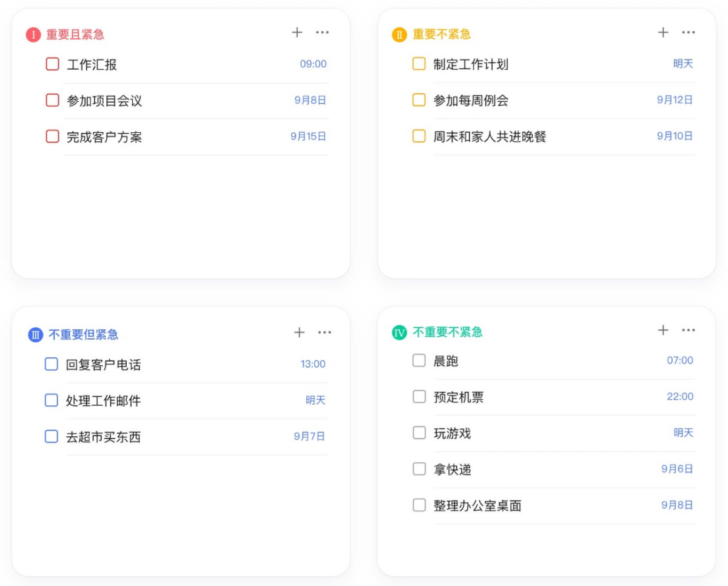This screenshot has width=728, height=586.
Task: Click the red quadrant I badge icon
Action: pos(34,35)
